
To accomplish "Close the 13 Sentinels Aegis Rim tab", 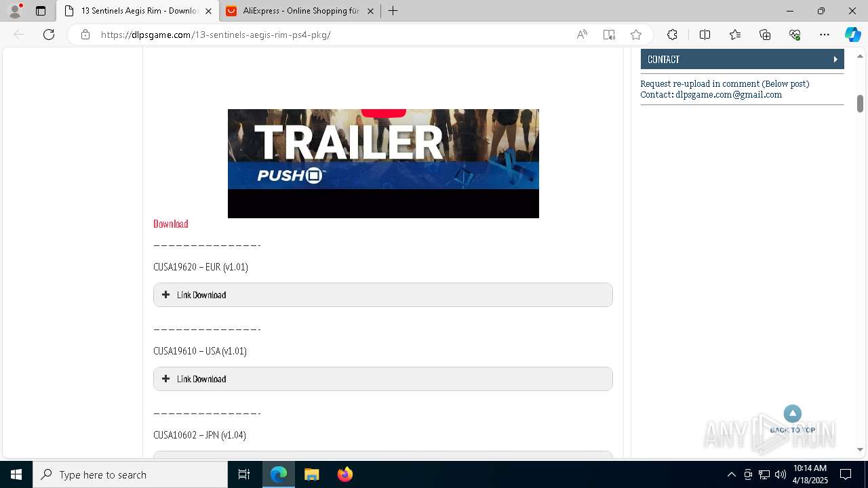I will click(209, 11).
